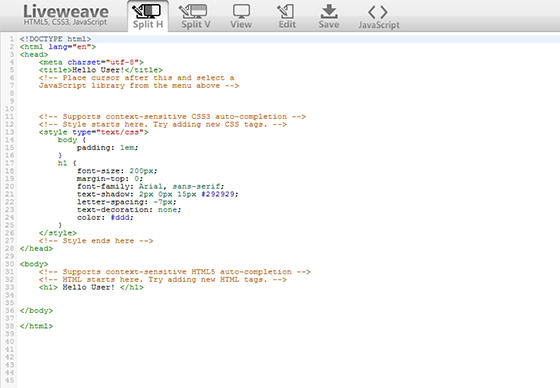Image resolution: width=560 pixels, height=388 pixels.
Task: Click the Edit pencil icon
Action: coord(286,11)
